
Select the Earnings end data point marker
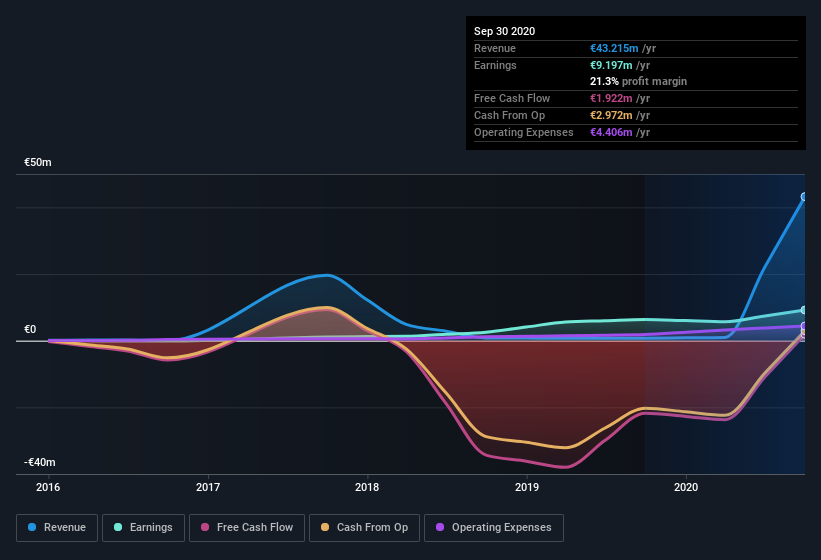pyautogui.click(x=804, y=310)
